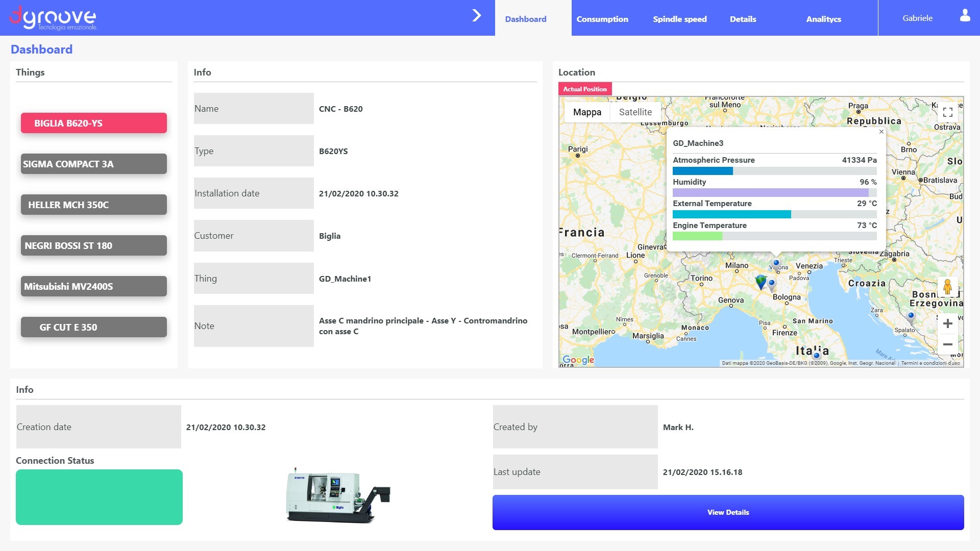This screenshot has height=551, width=980.
Task: Click the Humidity progress bar
Action: [x=774, y=192]
